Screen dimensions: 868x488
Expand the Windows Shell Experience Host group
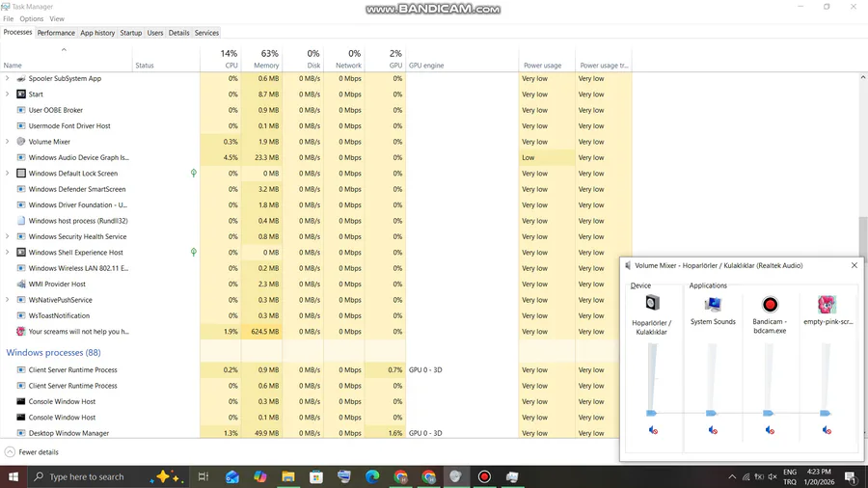pyautogui.click(x=7, y=253)
